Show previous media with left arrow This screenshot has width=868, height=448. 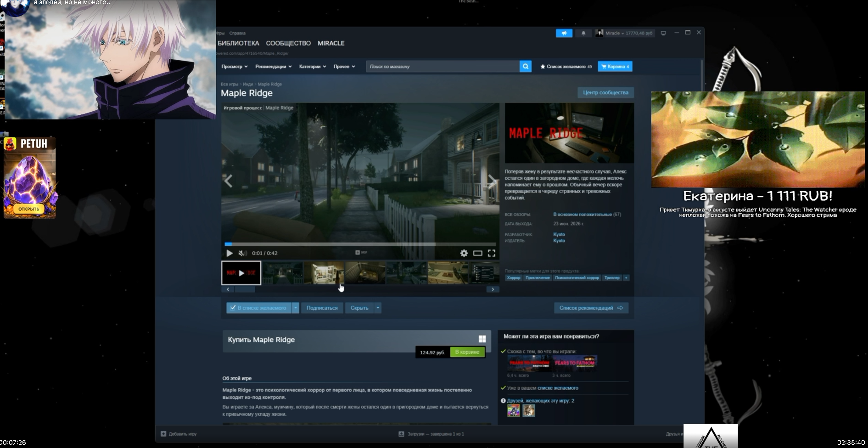coord(229,181)
